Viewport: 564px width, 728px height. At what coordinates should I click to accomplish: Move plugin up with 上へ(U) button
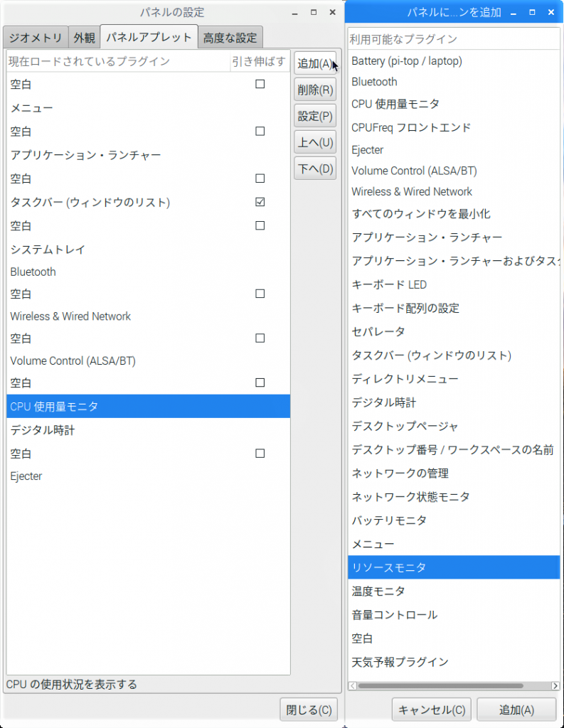click(x=314, y=142)
